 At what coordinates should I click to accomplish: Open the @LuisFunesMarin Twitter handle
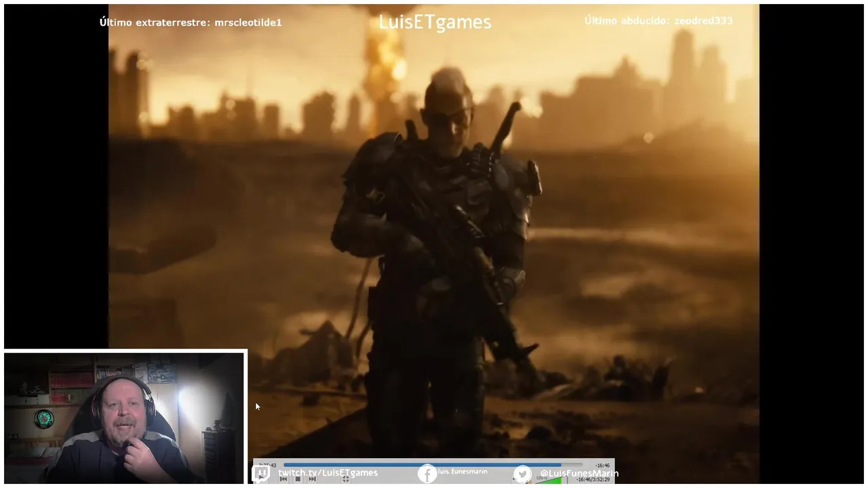tap(578, 473)
